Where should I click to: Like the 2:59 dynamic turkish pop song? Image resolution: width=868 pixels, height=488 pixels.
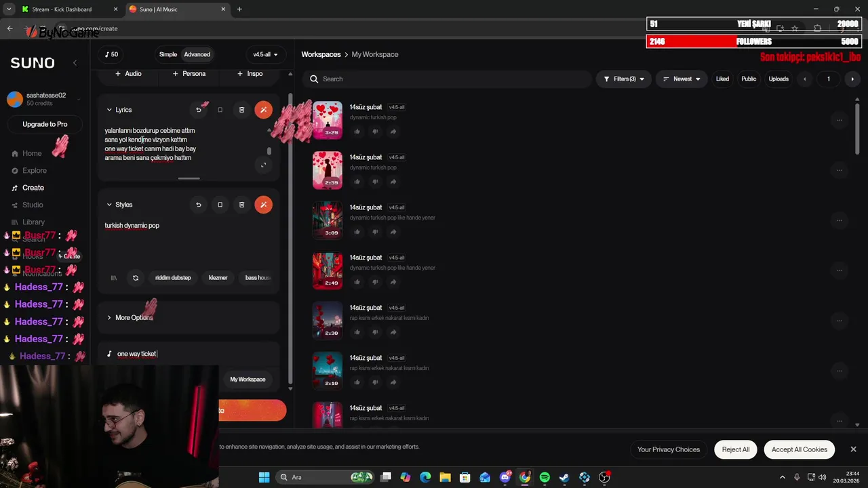point(357,182)
